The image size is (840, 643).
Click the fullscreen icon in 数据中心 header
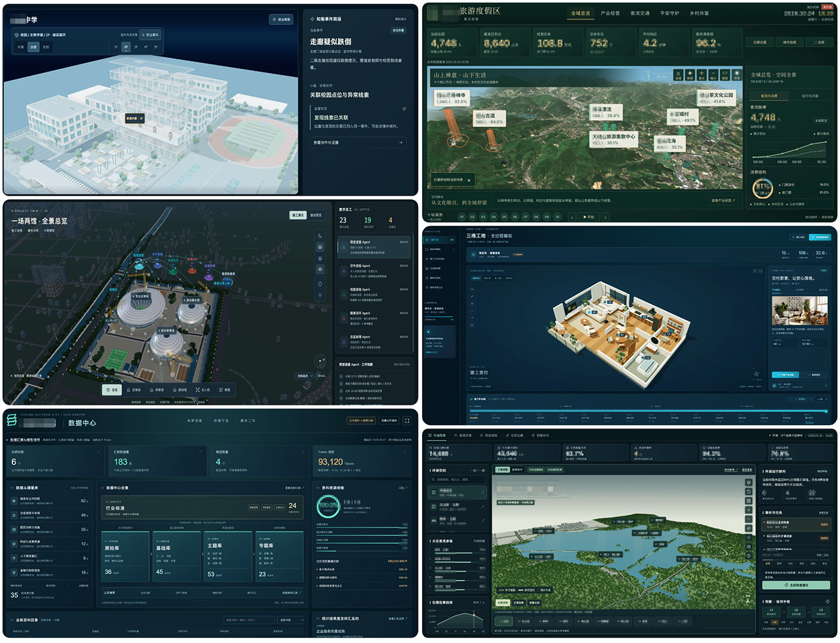[x=408, y=421]
